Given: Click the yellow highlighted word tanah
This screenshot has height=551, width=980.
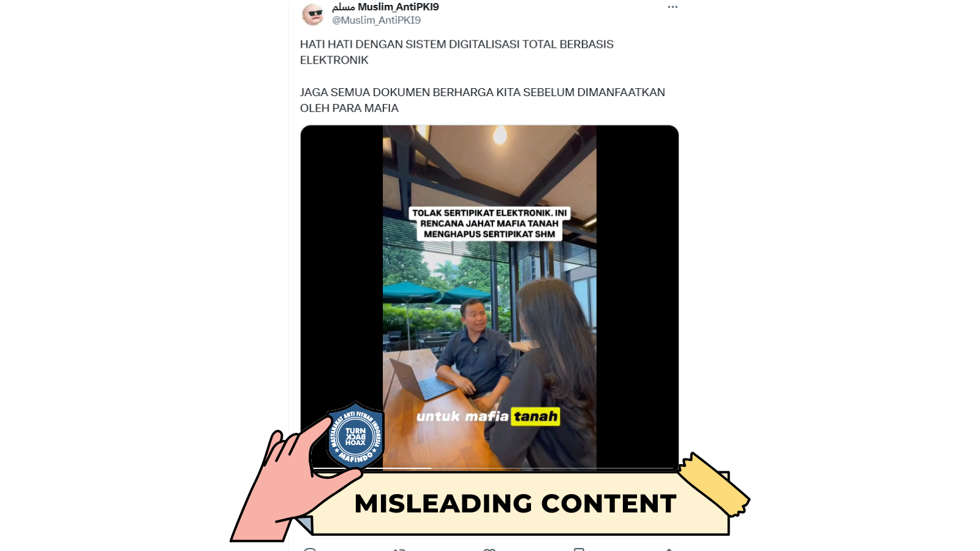Looking at the screenshot, I should tap(535, 416).
